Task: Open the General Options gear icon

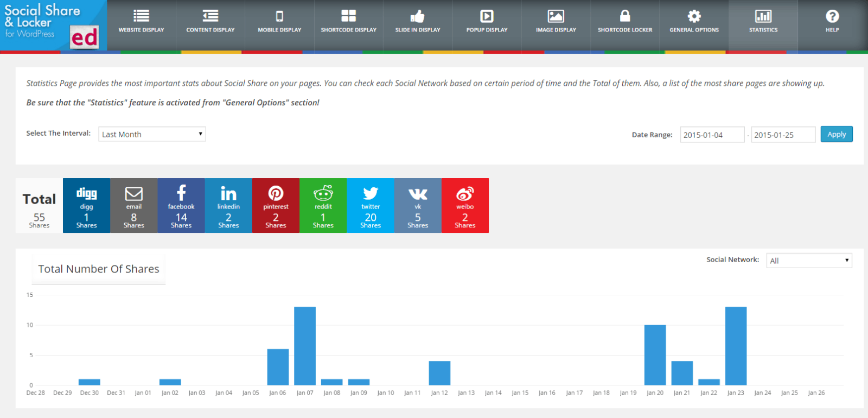Action: pyautogui.click(x=694, y=16)
